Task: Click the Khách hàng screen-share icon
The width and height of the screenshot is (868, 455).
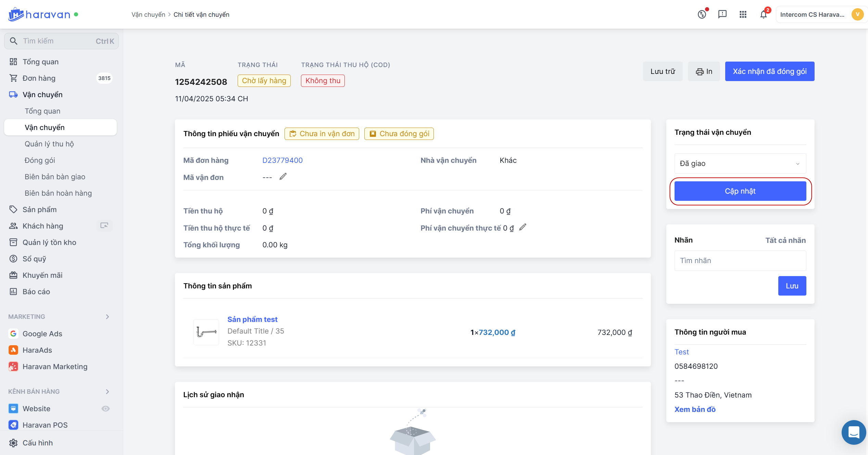Action: 104,225
